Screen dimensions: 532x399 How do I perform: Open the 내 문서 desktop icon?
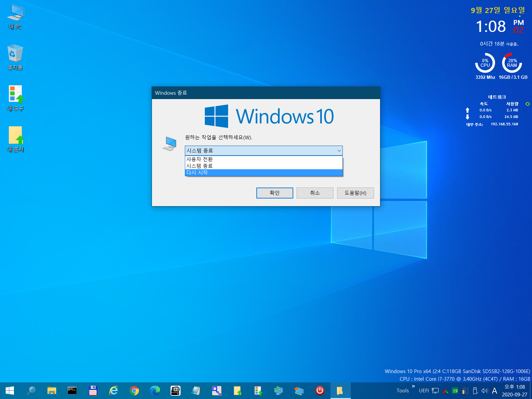[x=15, y=139]
